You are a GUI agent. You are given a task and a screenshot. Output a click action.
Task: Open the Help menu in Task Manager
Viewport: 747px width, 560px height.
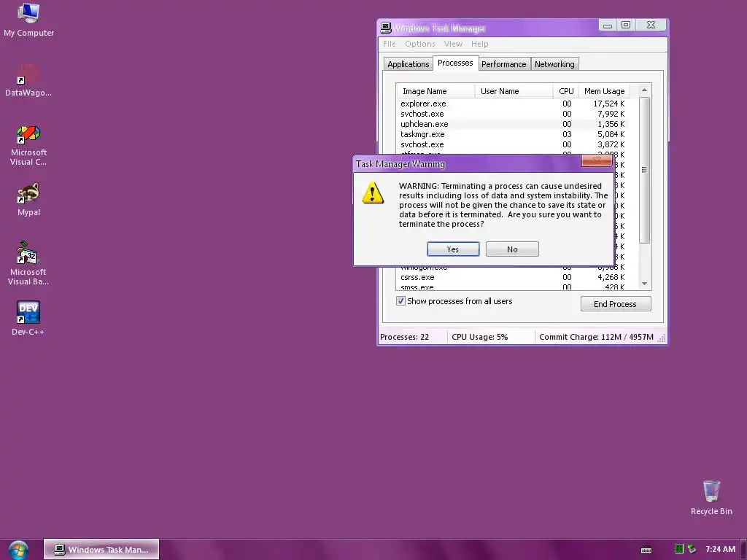click(480, 44)
